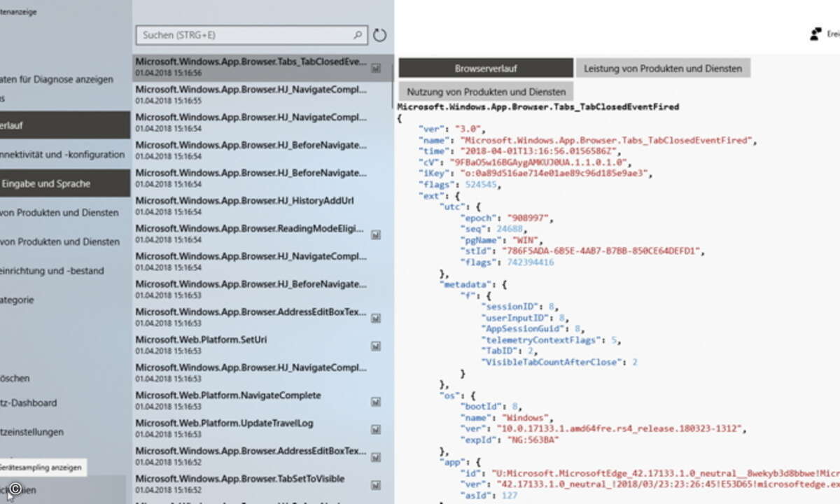This screenshot has width=840, height=504.
Task: Select the Browser.TabSetToVisible event row
Action: click(x=262, y=484)
